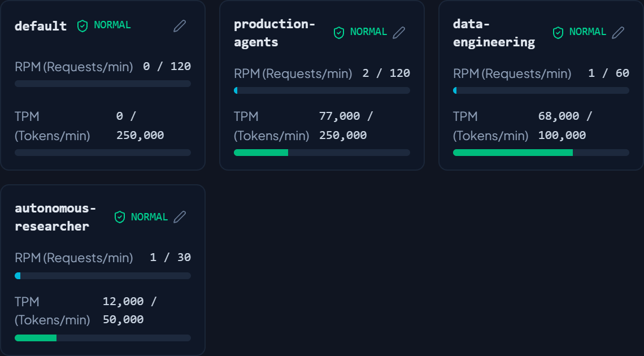Image resolution: width=644 pixels, height=356 pixels.
Task: Select the 'autonomous-researcher' card title
Action: (55, 217)
